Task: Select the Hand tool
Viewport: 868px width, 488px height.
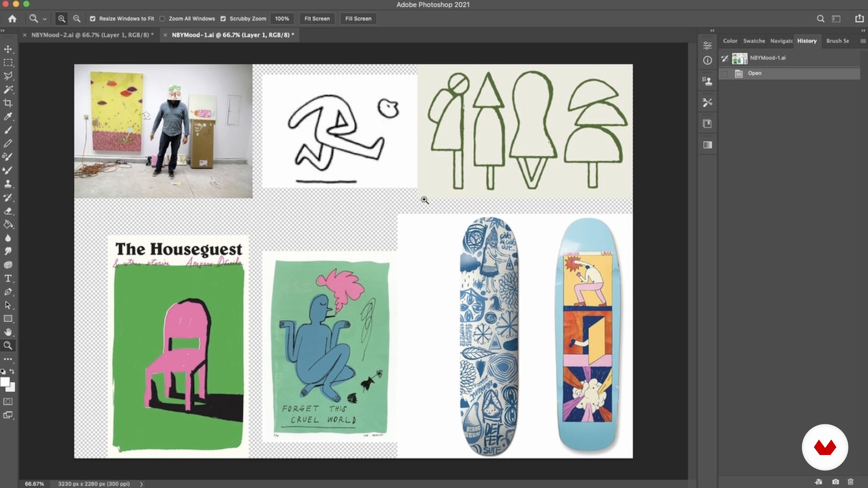Action: point(8,332)
